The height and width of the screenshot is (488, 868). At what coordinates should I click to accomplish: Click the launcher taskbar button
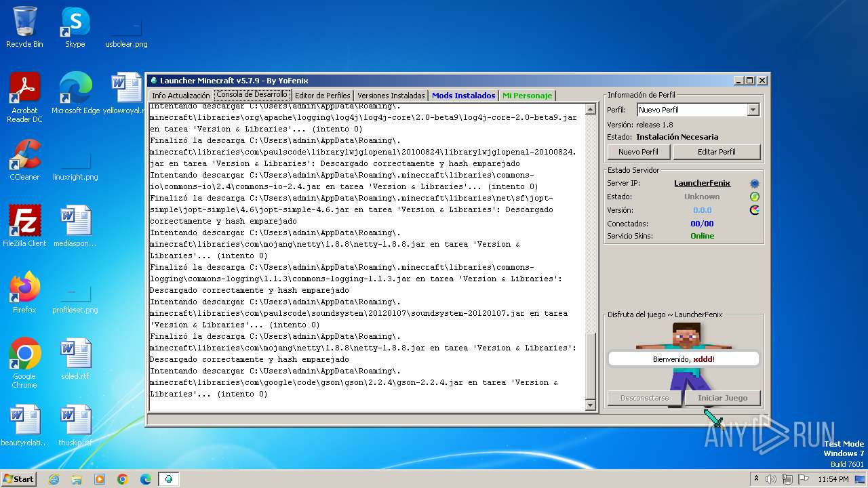click(x=169, y=479)
